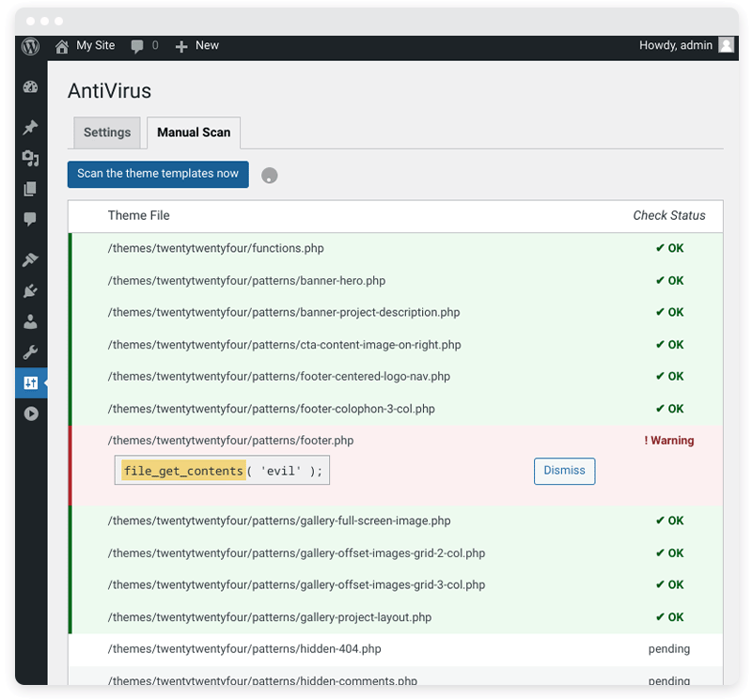
Task: Select the gallery-full-screen-image.php row
Action: [396, 521]
